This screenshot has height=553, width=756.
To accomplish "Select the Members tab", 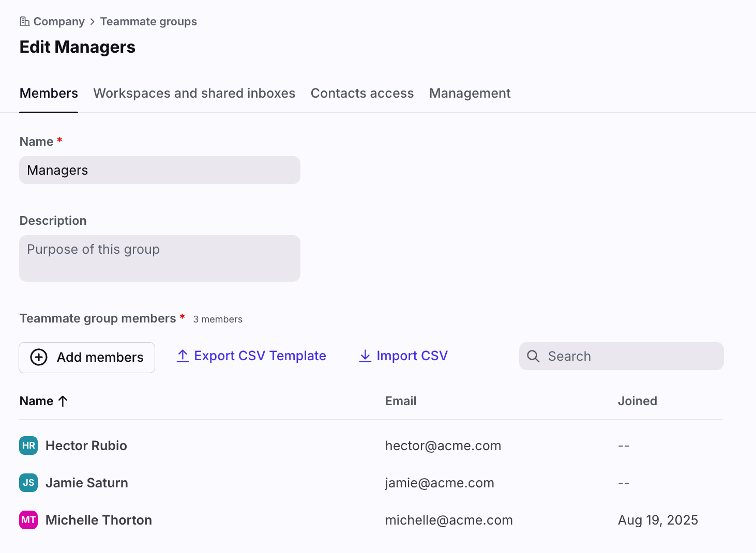I will [49, 93].
